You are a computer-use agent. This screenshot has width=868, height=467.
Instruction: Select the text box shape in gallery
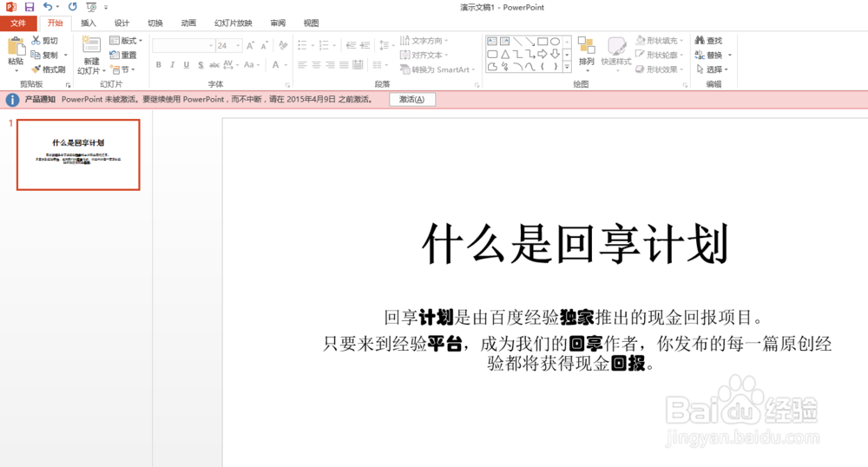(492, 41)
